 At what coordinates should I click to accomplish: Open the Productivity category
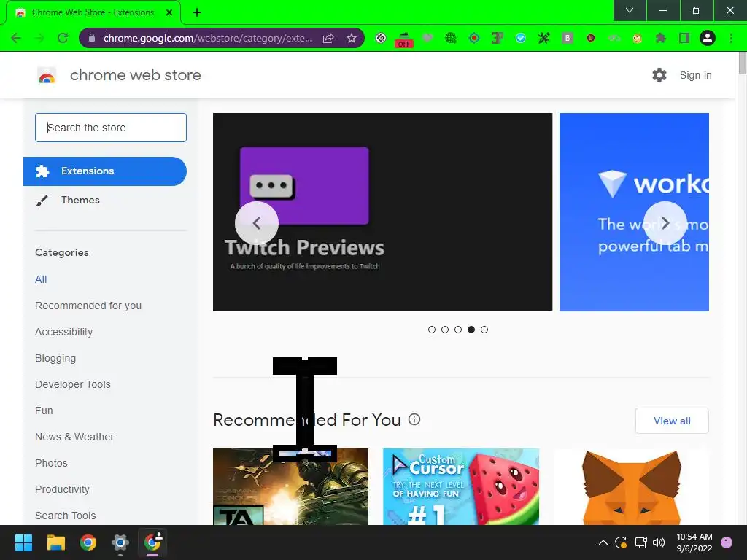pyautogui.click(x=63, y=489)
